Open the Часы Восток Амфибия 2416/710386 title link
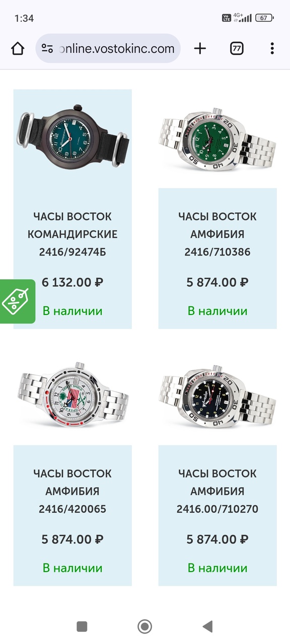The height and width of the screenshot is (644, 290). [x=217, y=234]
